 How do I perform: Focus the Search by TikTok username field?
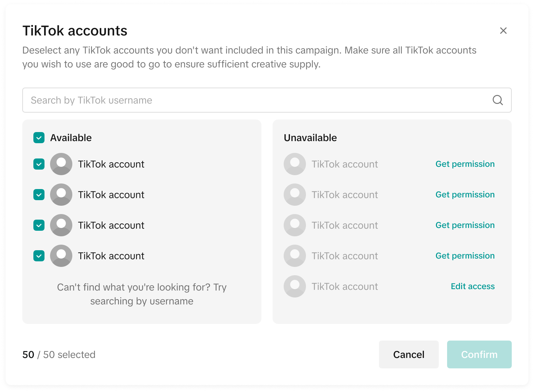[x=257, y=100]
